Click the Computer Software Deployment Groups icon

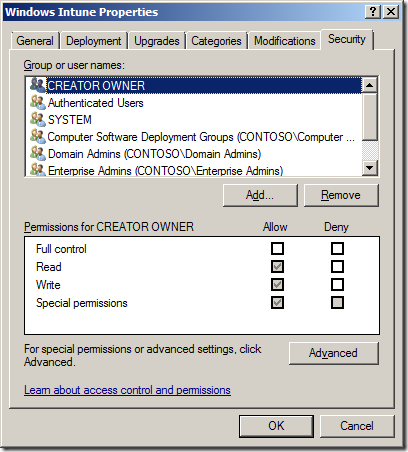click(38, 136)
